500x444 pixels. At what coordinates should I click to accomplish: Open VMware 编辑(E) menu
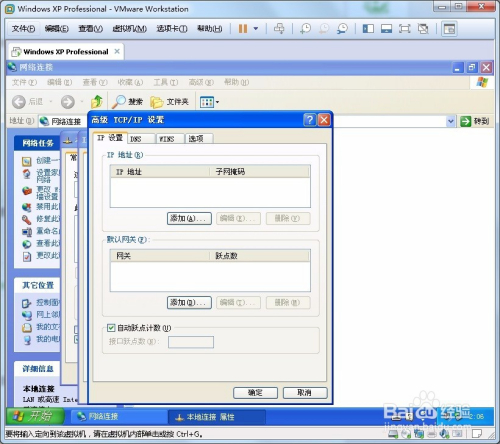(x=57, y=29)
